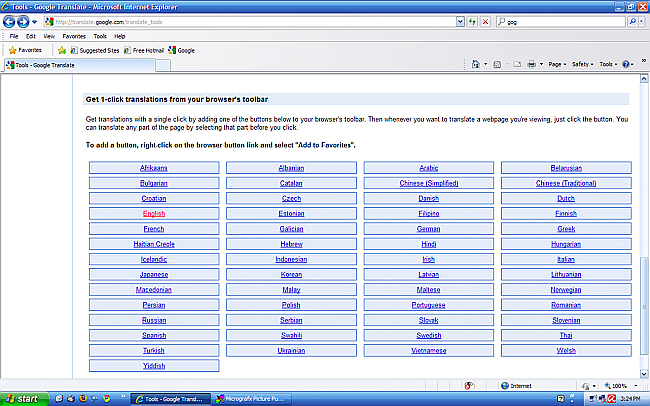650x406 pixels.
Task: Open the Tools command bar menu
Action: pyautogui.click(x=608, y=64)
